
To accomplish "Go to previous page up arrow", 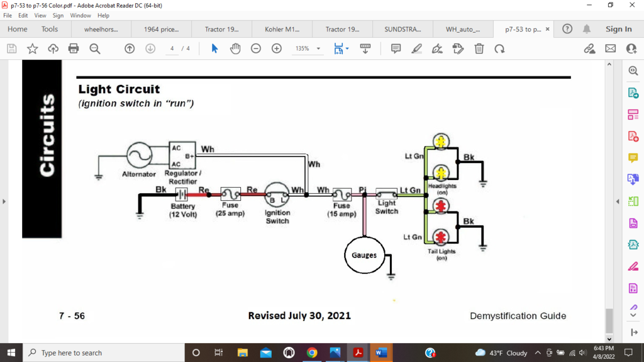I will [x=130, y=48].
